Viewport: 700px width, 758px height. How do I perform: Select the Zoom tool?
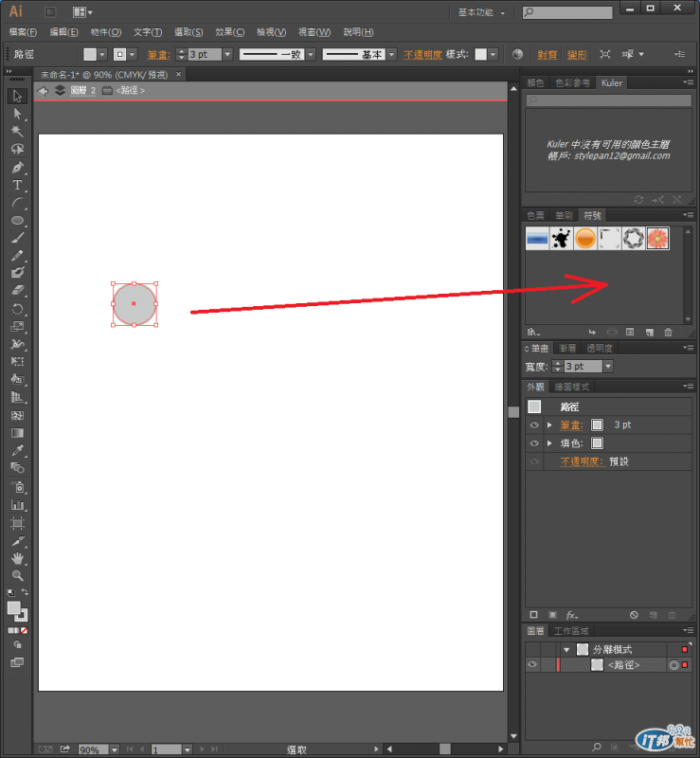pyautogui.click(x=17, y=576)
